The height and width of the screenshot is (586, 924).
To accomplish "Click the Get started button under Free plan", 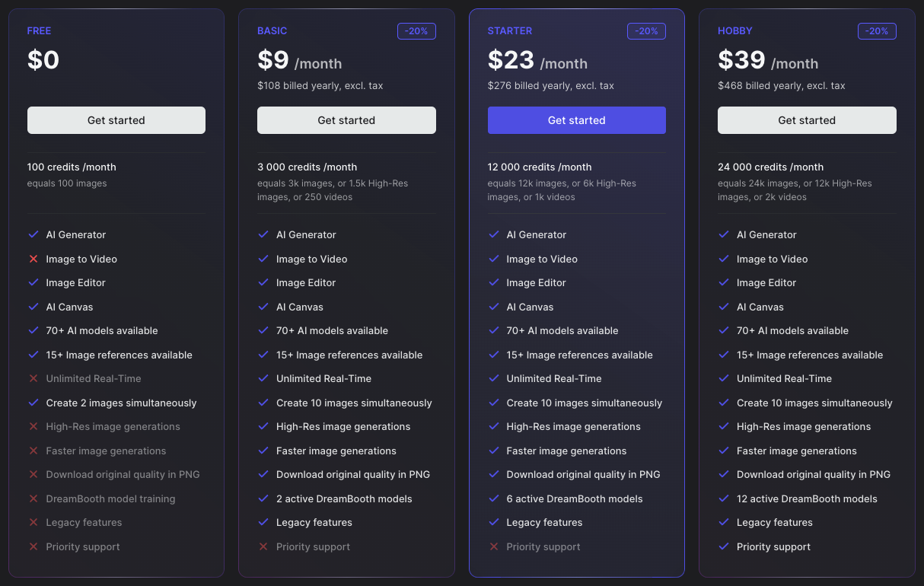I will (116, 120).
